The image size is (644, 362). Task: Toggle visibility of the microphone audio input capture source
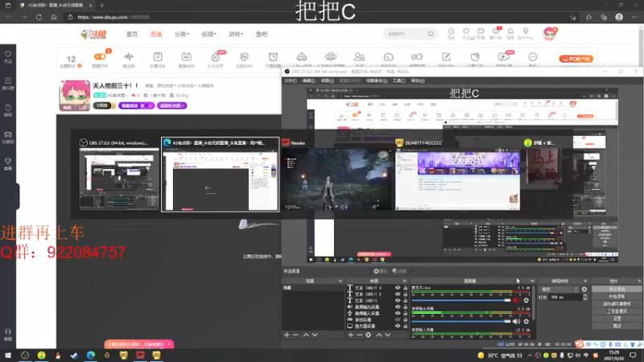398,313
